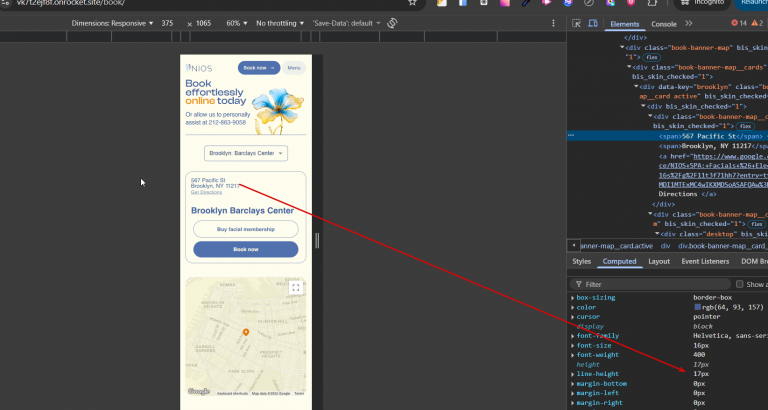Screen dimensions: 768x410
Task: Click the Keyboard shortcuts map link
Action: (x=233, y=393)
